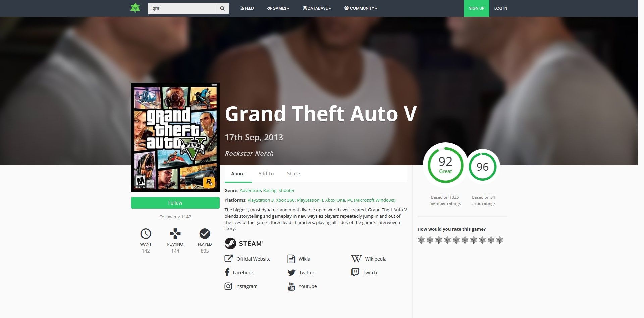This screenshot has width=644, height=318.
Task: Click the Twitter bird icon
Action: coord(291,272)
